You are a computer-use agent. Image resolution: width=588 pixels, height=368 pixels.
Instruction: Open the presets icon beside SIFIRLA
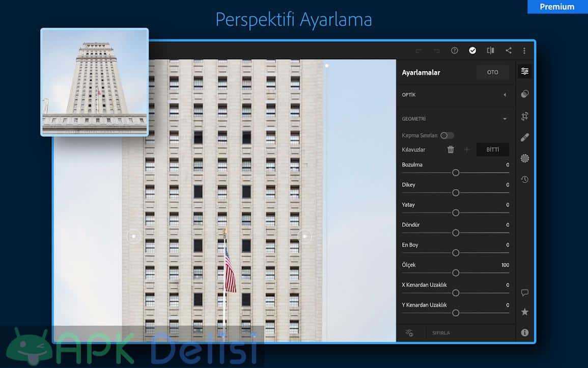[x=409, y=333]
